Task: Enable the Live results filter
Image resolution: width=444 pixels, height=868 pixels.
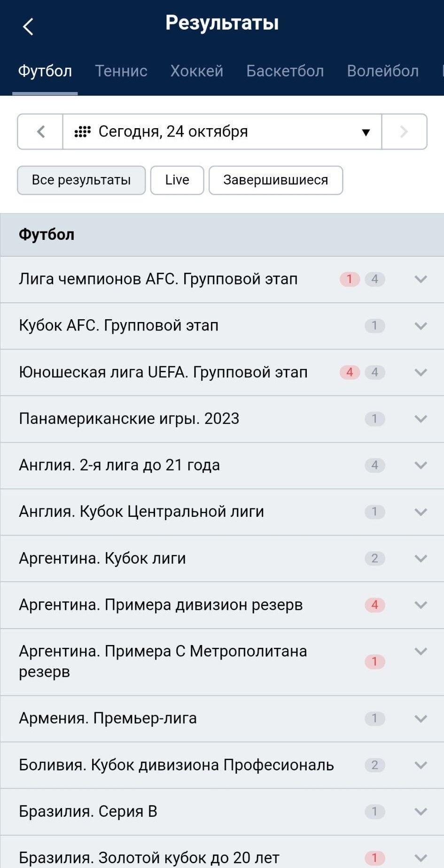Action: 177,180
